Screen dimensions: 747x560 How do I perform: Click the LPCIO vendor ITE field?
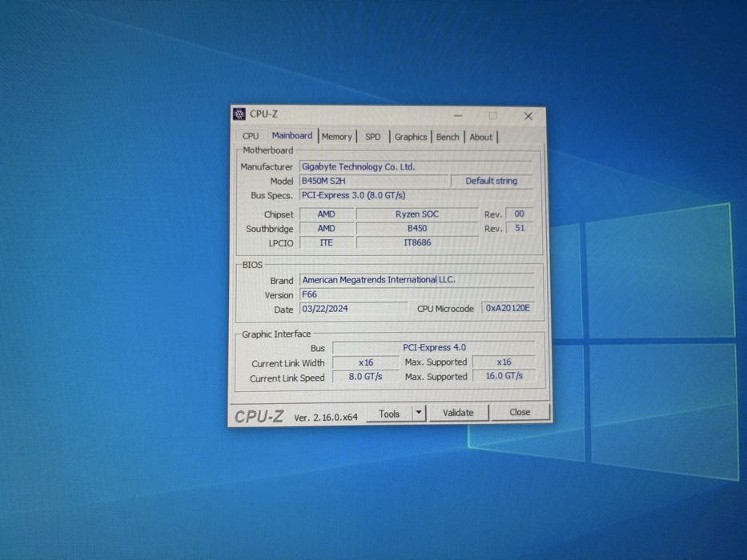(x=327, y=243)
